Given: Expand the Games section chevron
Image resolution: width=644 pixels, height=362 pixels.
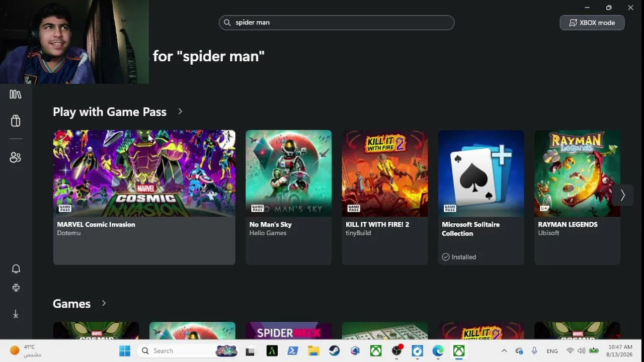Looking at the screenshot, I should [x=104, y=303].
